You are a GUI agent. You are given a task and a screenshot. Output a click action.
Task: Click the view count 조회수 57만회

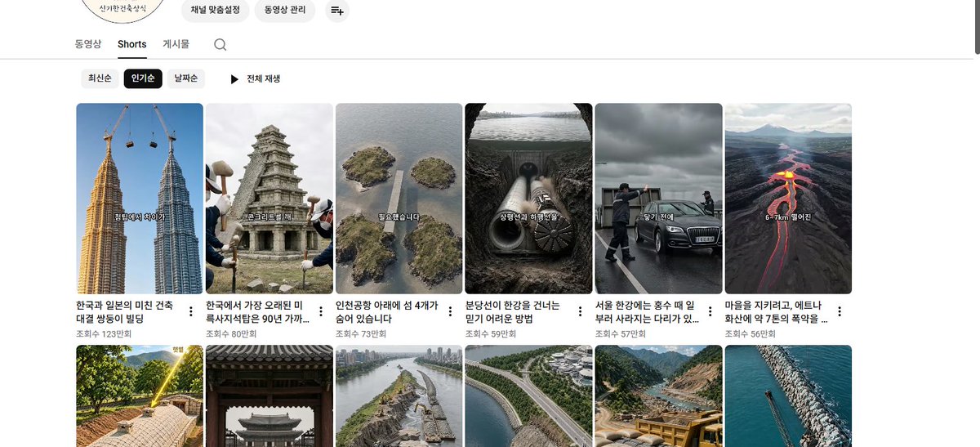[x=620, y=334]
